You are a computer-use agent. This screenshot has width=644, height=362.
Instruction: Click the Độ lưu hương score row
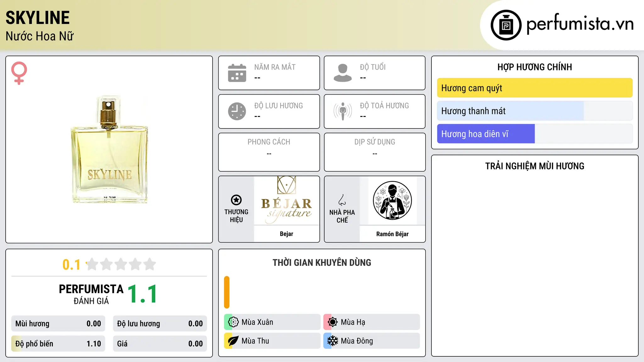[160, 324]
